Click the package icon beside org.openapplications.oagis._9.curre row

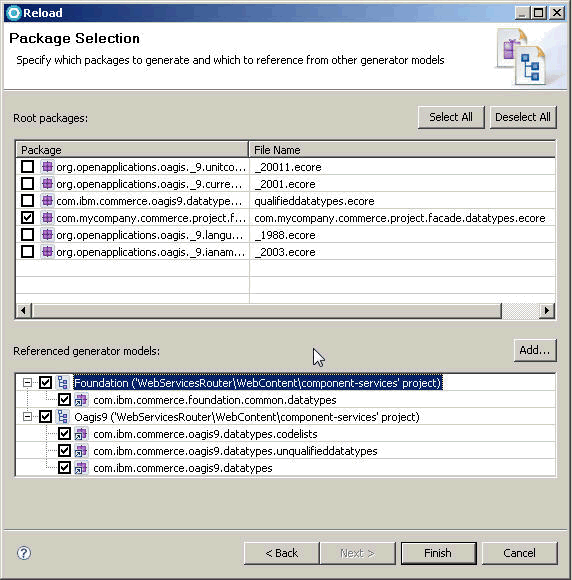coord(47,184)
